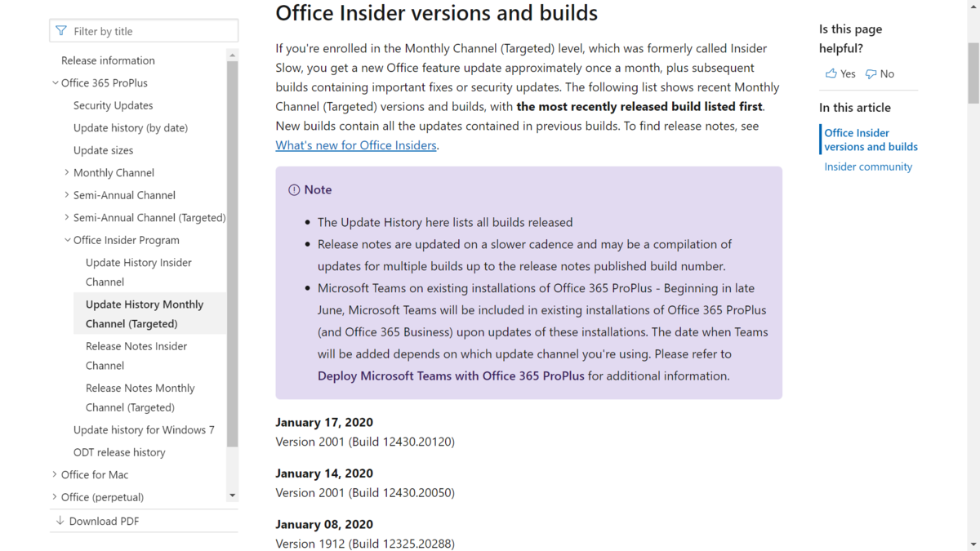Open Office for Mac section
The width and height of the screenshot is (980, 551).
95,474
